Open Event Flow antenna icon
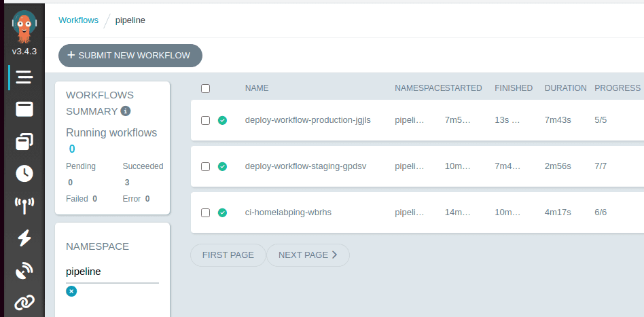The image size is (644, 317). [24, 206]
